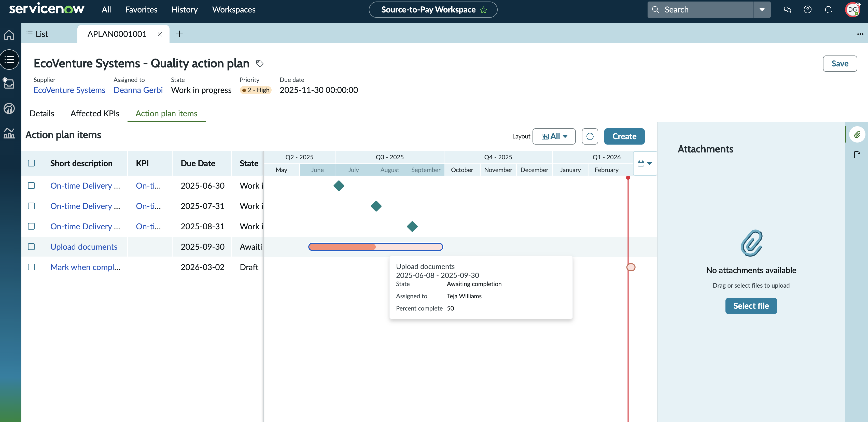The height and width of the screenshot is (422, 868).
Task: Click the Upload documents progress bar
Action: [376, 247]
